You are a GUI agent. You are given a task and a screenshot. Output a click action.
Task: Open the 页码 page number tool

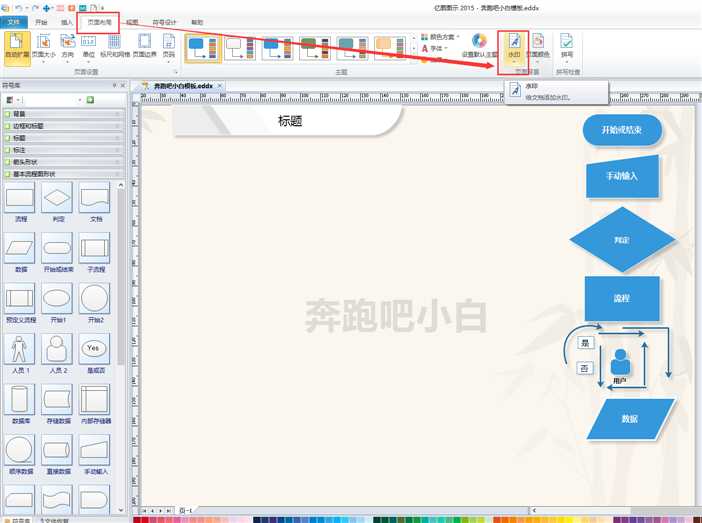169,46
